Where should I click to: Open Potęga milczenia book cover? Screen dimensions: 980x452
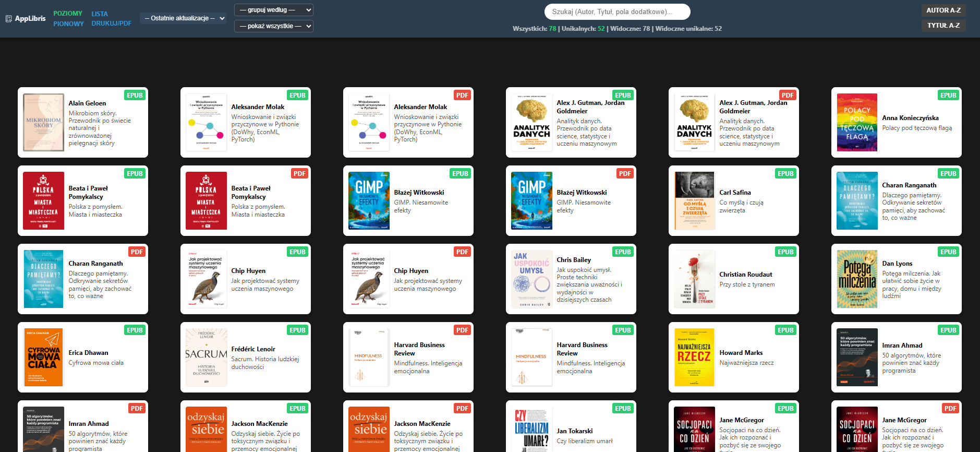857,279
